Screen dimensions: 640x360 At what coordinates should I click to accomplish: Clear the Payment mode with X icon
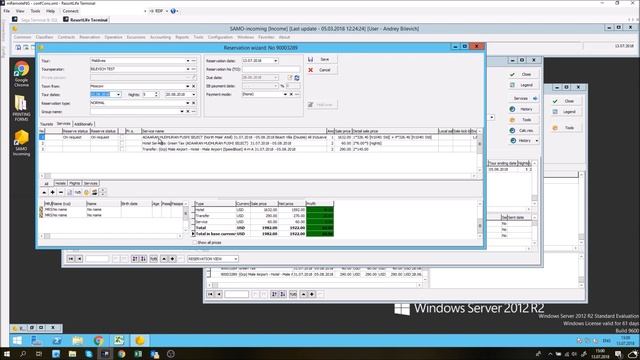tap(291, 94)
